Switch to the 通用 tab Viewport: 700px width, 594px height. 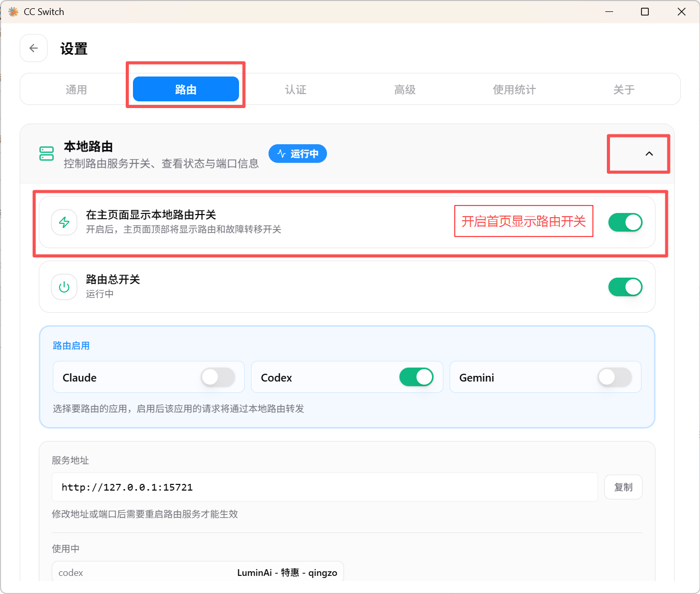point(76,89)
